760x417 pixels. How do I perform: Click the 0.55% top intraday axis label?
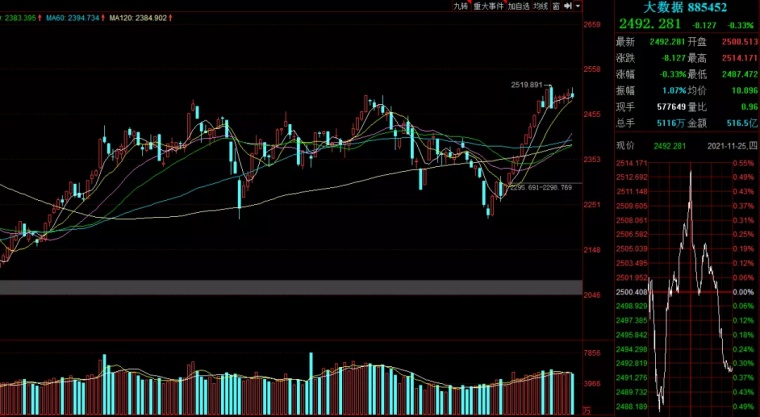[743, 163]
